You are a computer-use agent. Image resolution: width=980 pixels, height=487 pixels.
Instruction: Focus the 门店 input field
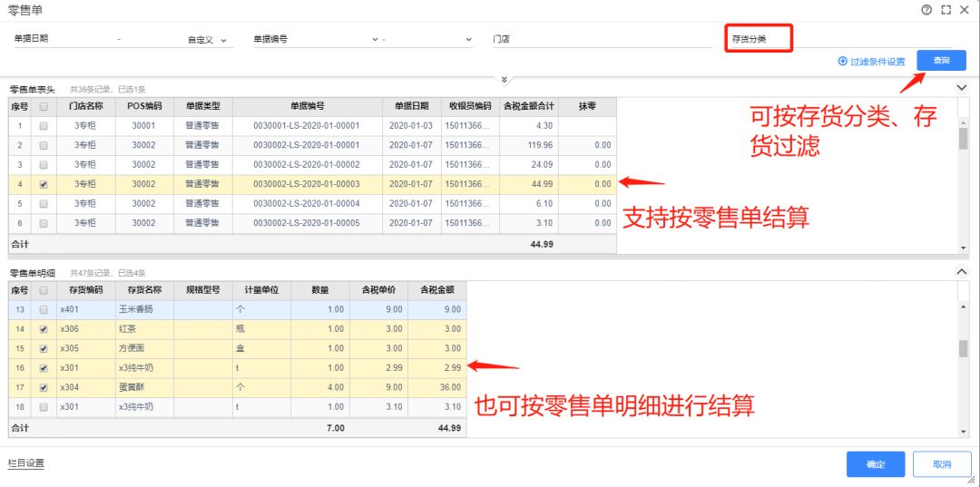tap(602, 39)
